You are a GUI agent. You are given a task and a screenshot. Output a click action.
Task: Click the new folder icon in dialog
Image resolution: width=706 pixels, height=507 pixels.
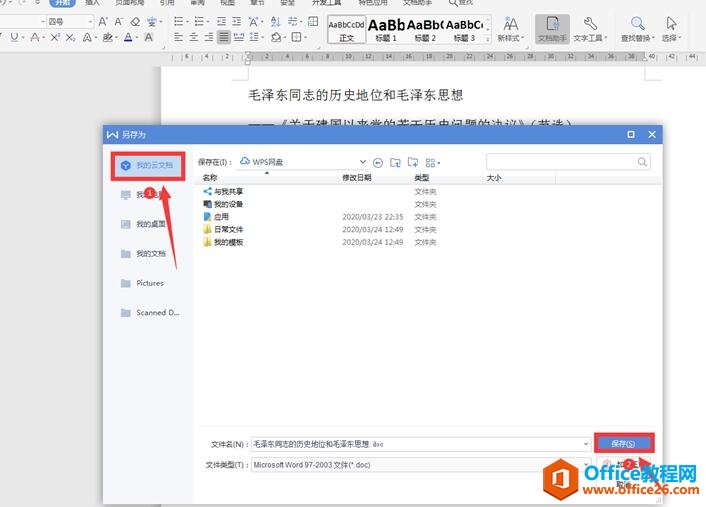click(x=413, y=163)
